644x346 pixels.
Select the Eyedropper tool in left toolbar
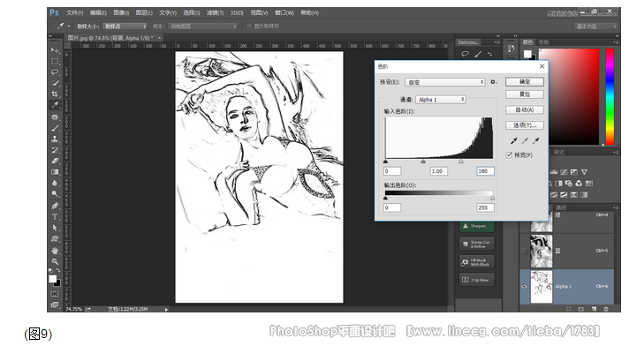[55, 105]
